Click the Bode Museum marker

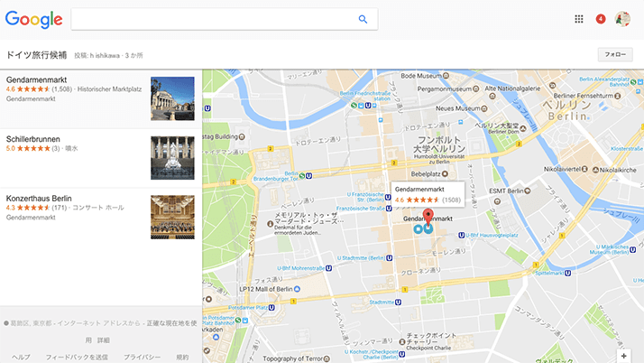coord(446,76)
